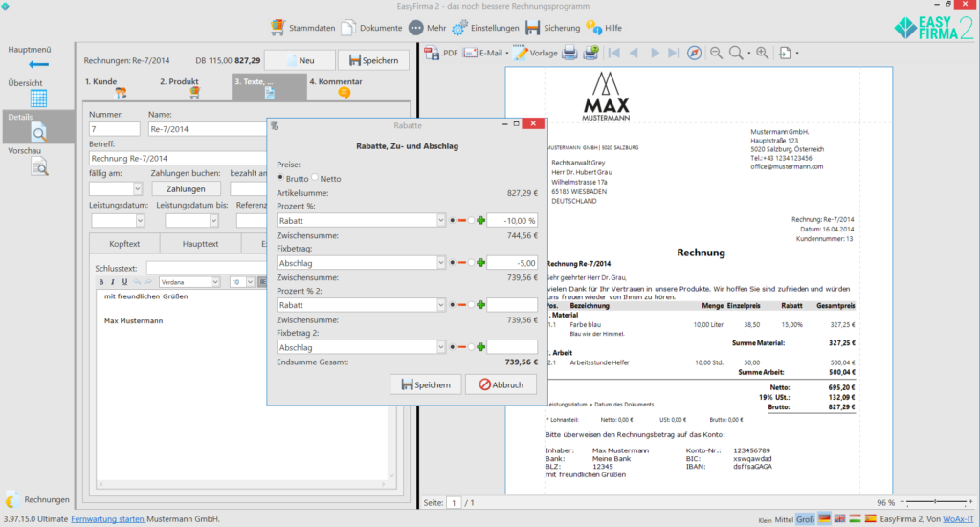Screen dimensions: 980x527
Task: Click the -10,00 % value field
Action: [512, 220]
